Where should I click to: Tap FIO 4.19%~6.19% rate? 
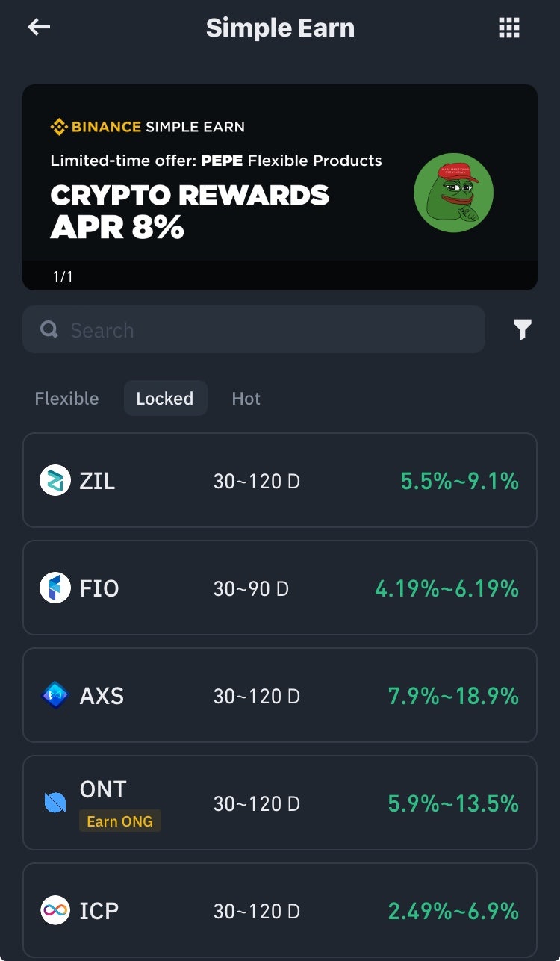point(447,588)
